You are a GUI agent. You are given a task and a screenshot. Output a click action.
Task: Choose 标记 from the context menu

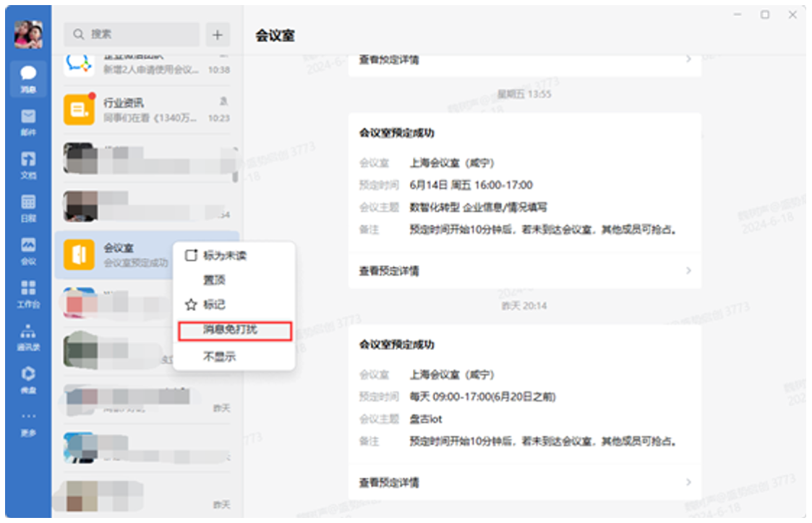pyautogui.click(x=234, y=305)
